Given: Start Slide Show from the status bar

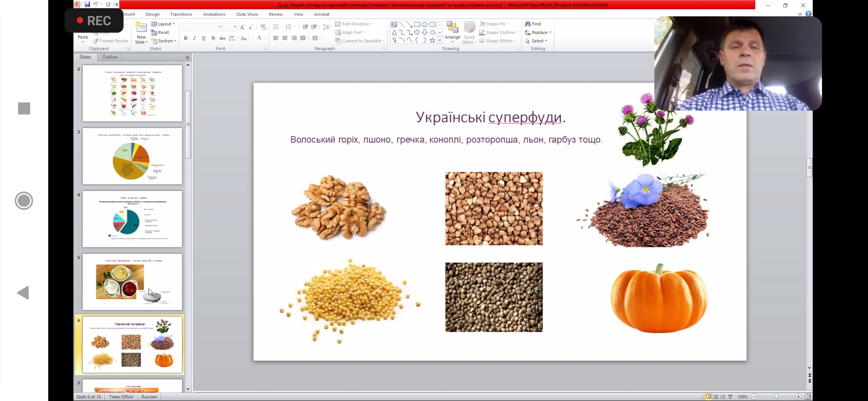Looking at the screenshot, I should (730, 397).
